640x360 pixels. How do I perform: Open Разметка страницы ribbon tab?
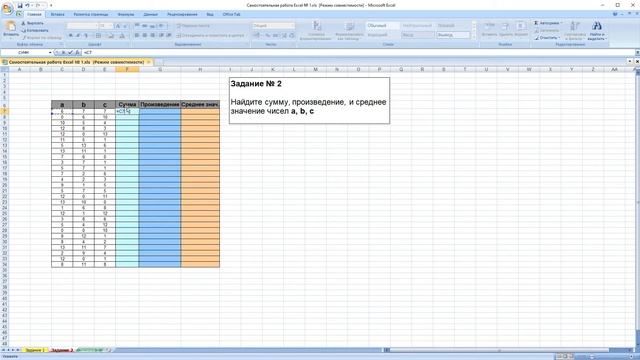pos(91,14)
